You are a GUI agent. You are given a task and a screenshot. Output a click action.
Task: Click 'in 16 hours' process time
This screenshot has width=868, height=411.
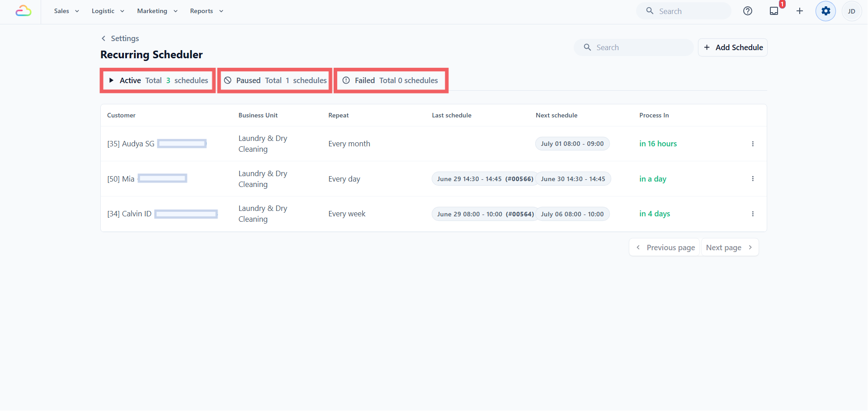click(658, 144)
